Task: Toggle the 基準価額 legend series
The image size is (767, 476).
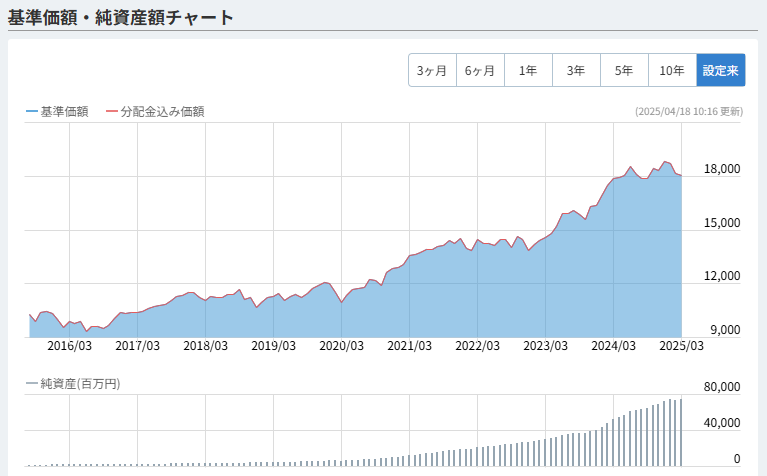Action: coord(57,112)
